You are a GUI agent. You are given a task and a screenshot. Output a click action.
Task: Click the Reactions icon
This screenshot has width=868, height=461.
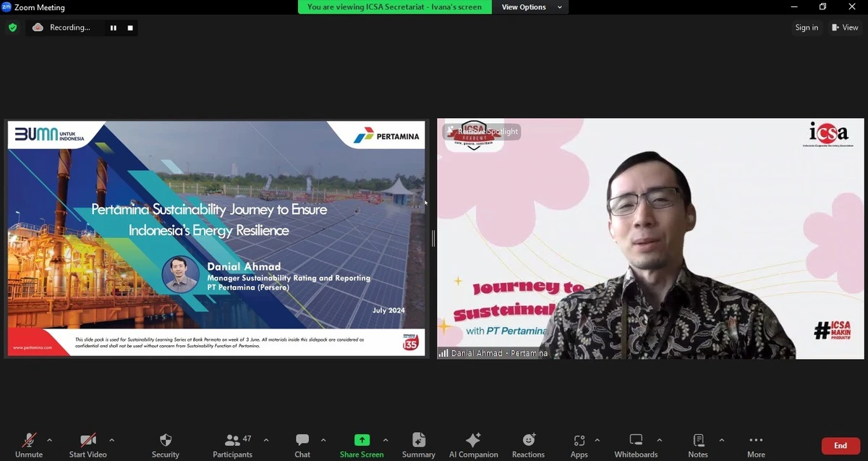528,443
